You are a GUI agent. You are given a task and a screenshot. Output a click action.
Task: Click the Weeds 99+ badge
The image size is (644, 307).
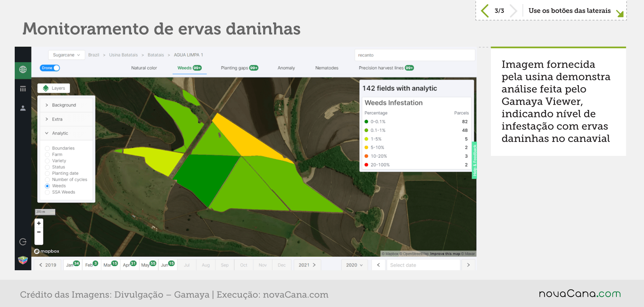point(197,68)
